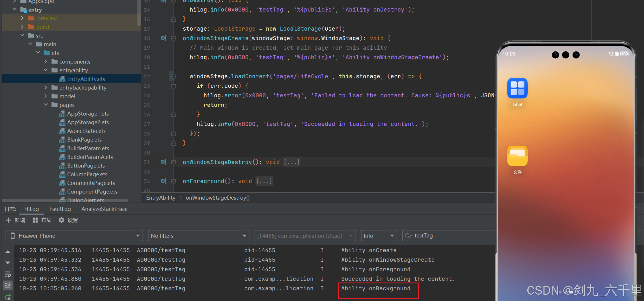This screenshot has height=301, width=644.
Task: Click the project tree vertical scrollbar
Action: [x=139, y=13]
